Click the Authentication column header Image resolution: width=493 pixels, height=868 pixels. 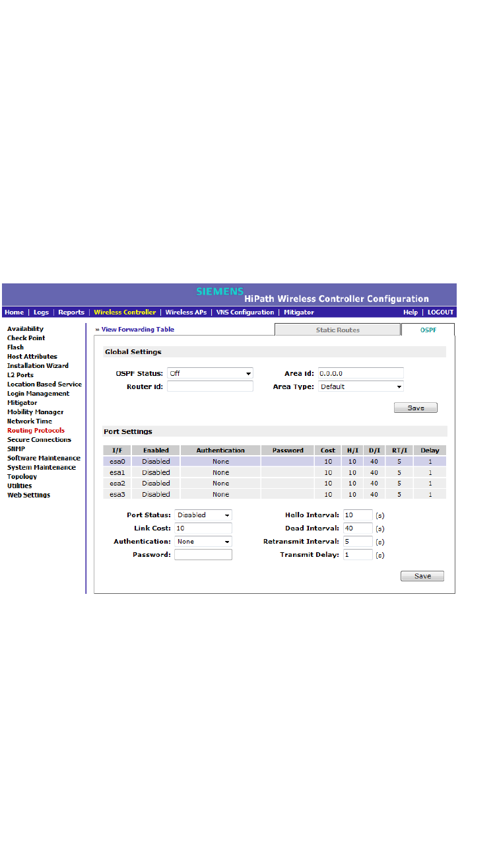click(220, 451)
